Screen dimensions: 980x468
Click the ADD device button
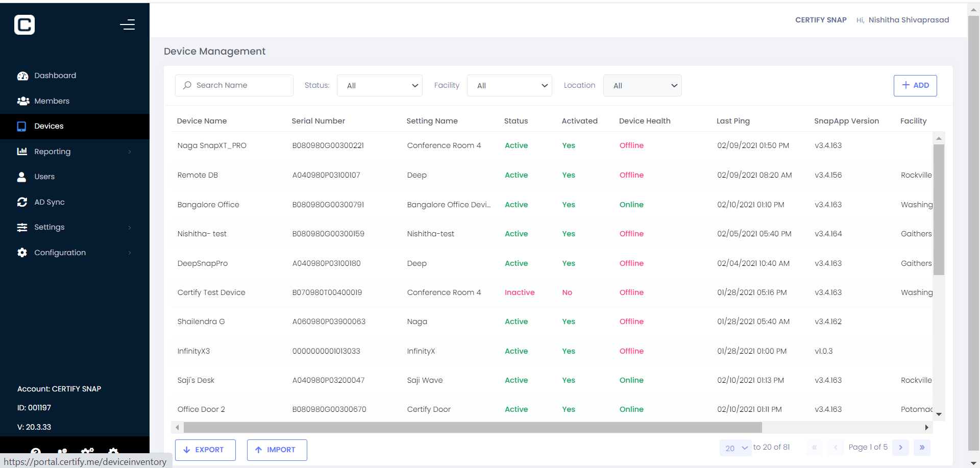915,86
